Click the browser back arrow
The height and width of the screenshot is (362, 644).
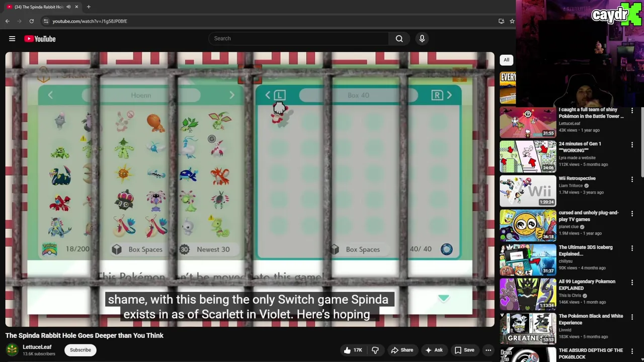point(7,21)
